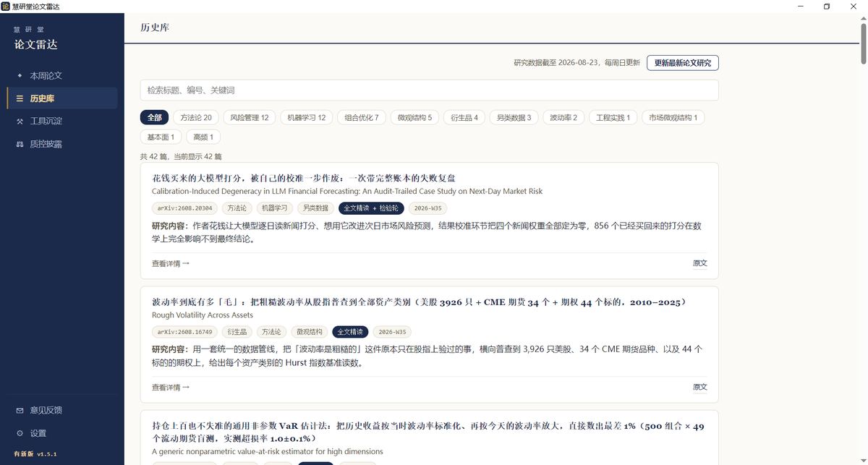
Task: Filter by 微观结构 5 chip
Action: pos(414,117)
